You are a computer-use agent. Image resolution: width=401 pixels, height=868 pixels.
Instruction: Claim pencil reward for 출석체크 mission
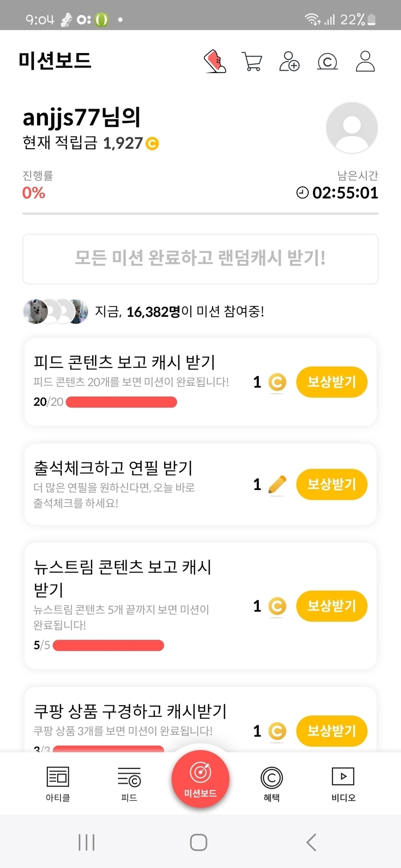pos(331,484)
